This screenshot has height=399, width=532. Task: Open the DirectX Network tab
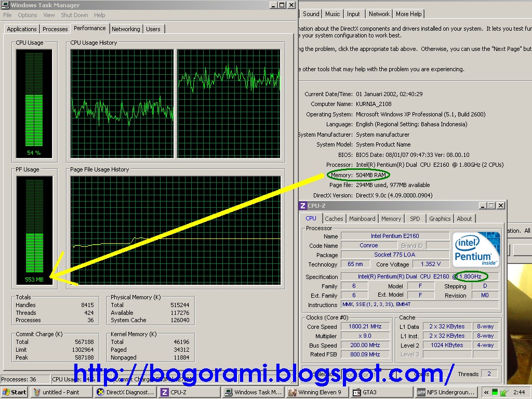[x=379, y=14]
